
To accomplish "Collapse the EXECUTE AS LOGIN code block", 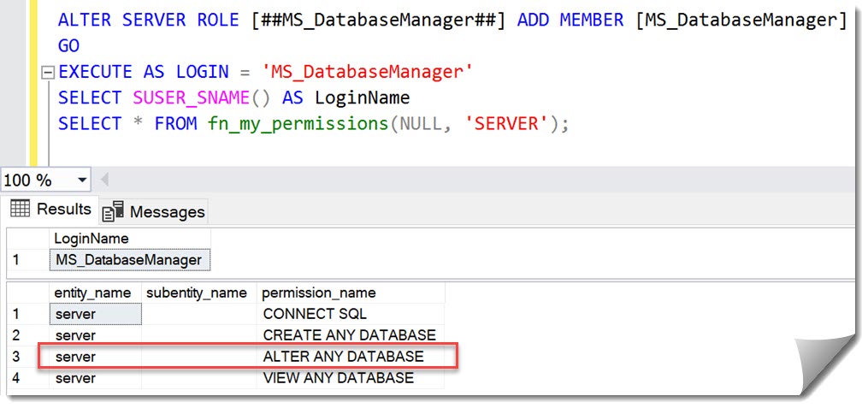I will click(48, 73).
